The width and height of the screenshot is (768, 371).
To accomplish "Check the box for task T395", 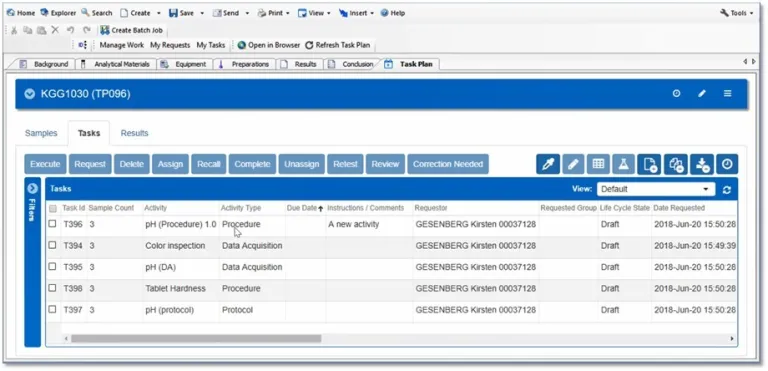I will 52,267.
